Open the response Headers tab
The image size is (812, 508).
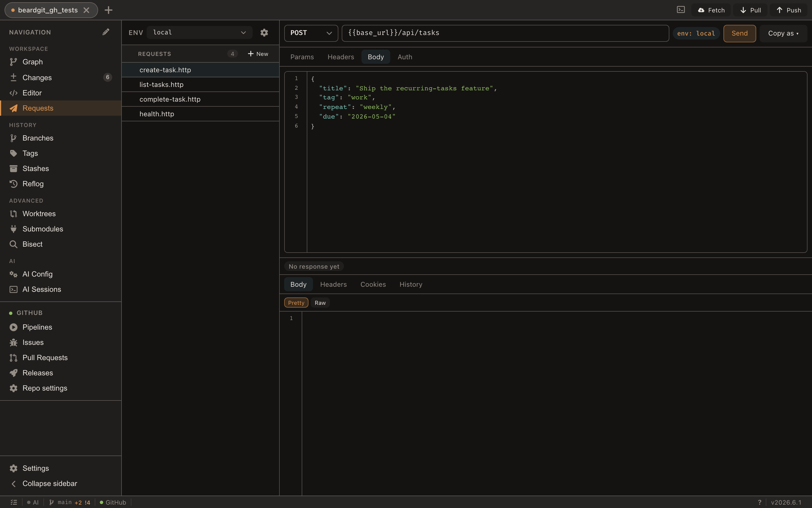pos(333,284)
